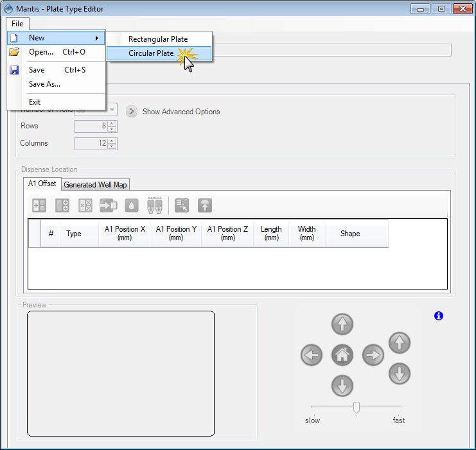
Task: Choose Circular Plate from the submenu
Action: pos(159,53)
